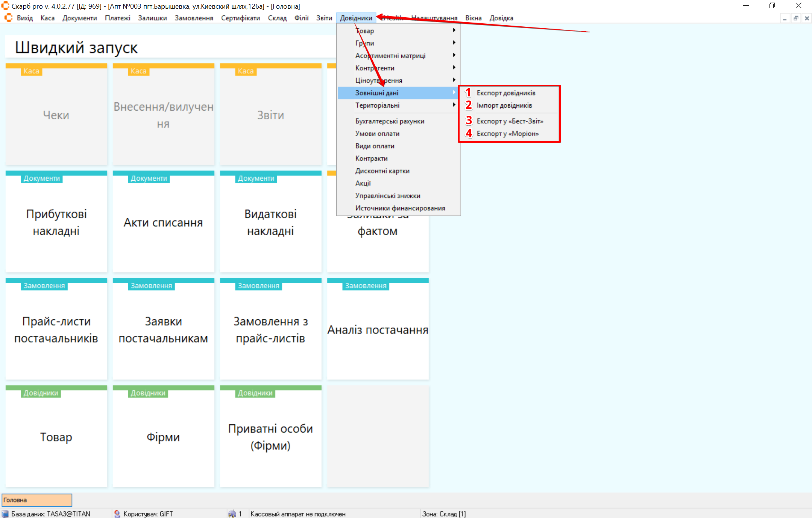
Task: Open the Фірми tile
Action: click(164, 436)
